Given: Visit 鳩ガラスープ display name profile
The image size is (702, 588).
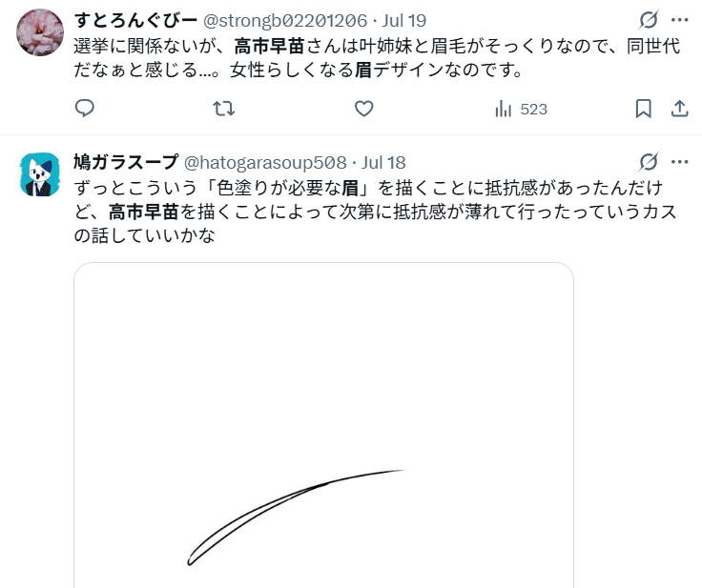Looking at the screenshot, I should point(126,162).
